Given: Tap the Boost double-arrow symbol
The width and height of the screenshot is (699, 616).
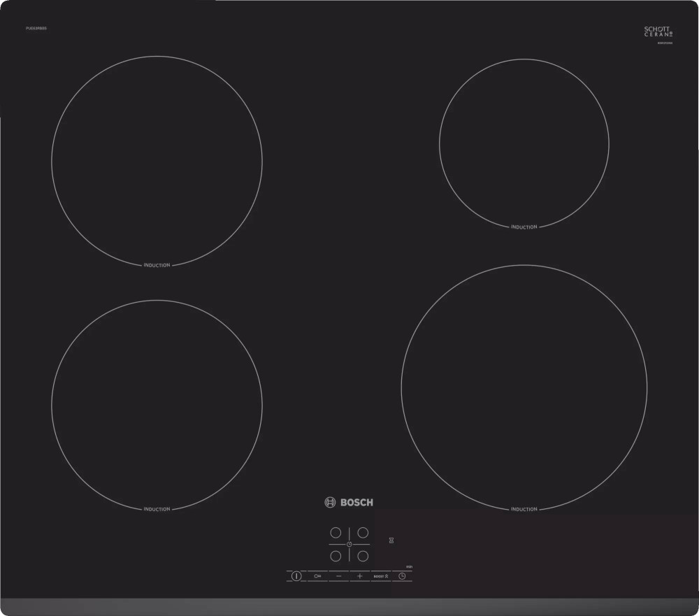Looking at the screenshot, I should click(387, 576).
